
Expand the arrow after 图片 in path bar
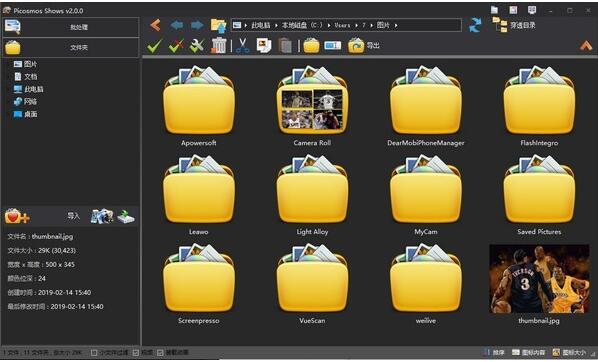point(396,26)
